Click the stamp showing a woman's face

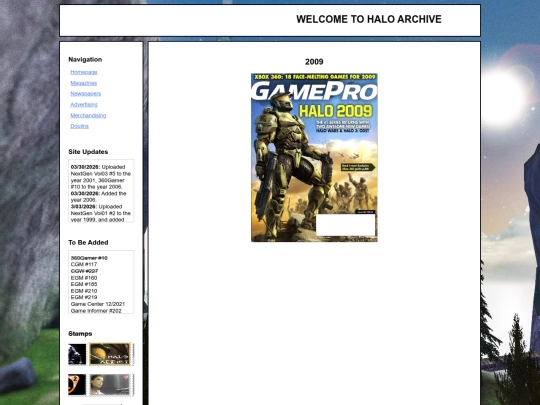[110, 385]
